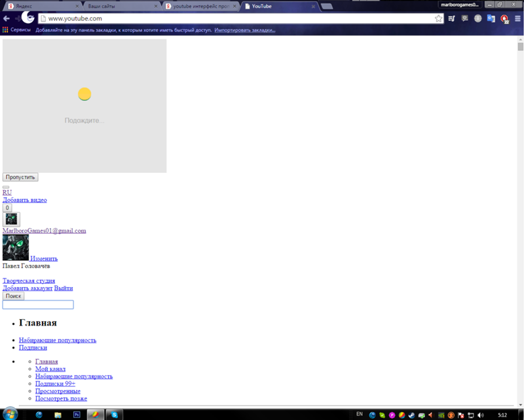Click the Павел Головачёв name text
Screen dimensions: 524x420
pyautogui.click(x=26, y=266)
